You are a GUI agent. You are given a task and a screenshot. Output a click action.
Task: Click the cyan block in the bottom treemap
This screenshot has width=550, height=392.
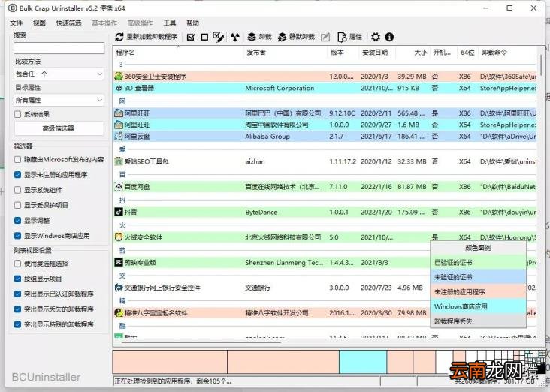(x=363, y=362)
